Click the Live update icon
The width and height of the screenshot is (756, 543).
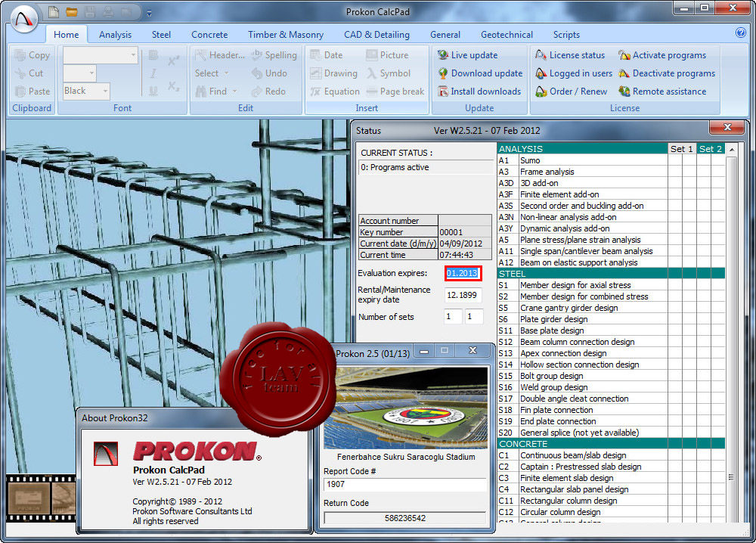point(442,55)
